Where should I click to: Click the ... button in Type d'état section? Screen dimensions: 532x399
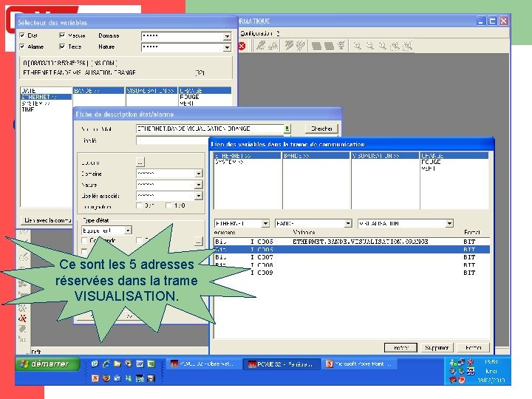click(198, 241)
